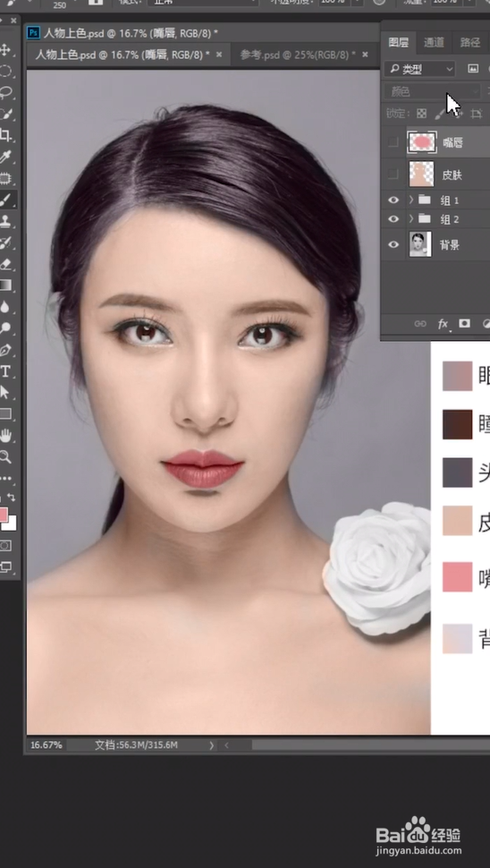Select the Lasso tool
This screenshot has height=868, width=490.
(x=5, y=92)
